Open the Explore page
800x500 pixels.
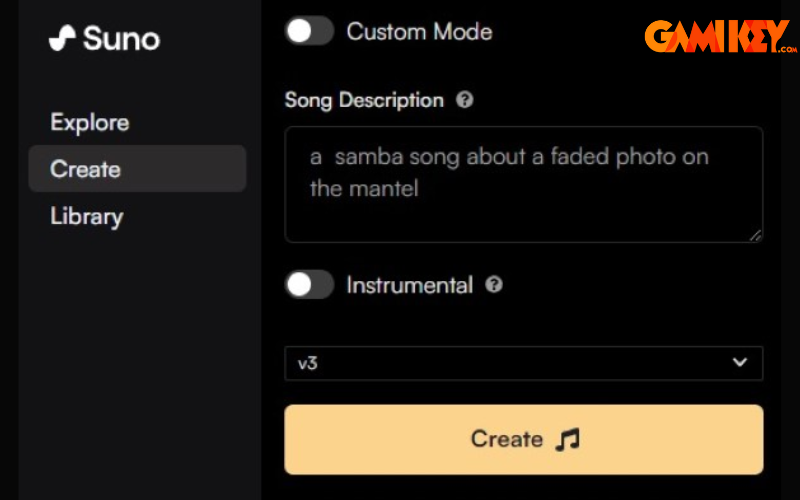tap(90, 123)
